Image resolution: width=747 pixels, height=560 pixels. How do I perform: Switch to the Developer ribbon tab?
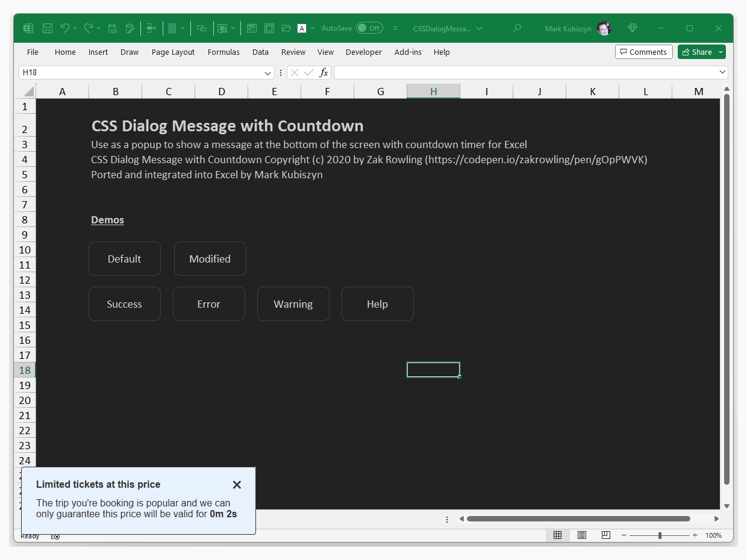pos(364,52)
